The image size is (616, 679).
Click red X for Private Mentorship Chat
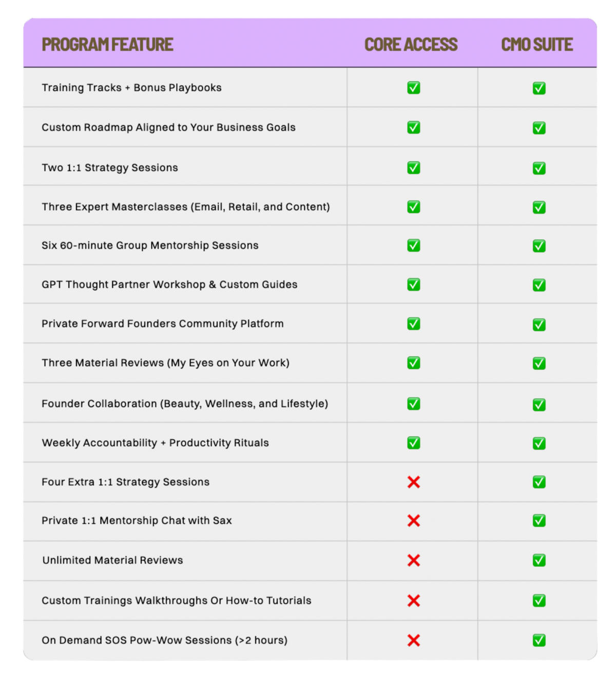point(413,521)
